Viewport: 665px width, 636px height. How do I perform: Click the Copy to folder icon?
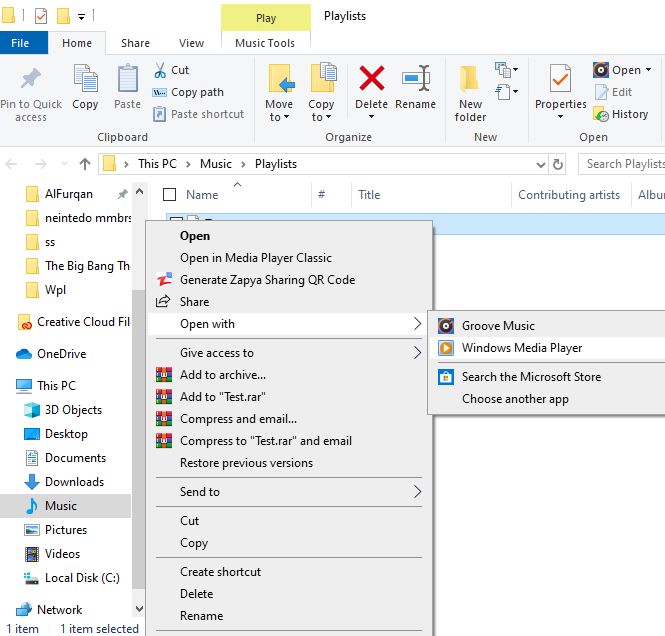[323, 77]
